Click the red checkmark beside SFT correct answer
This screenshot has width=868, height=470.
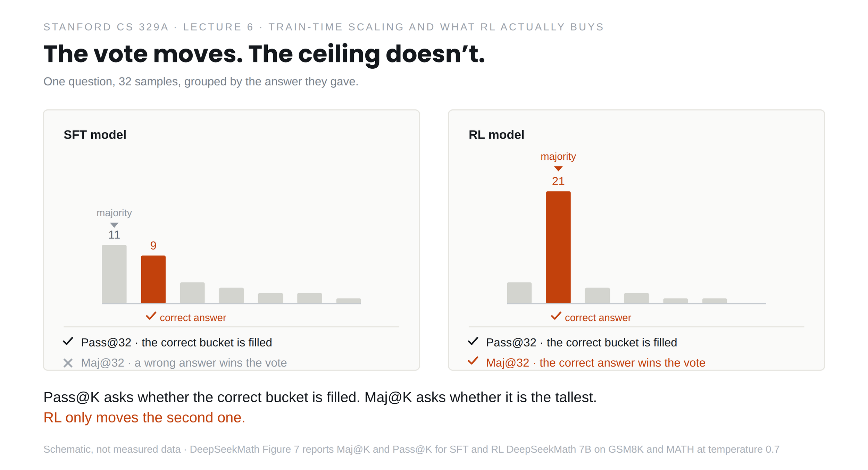click(151, 316)
